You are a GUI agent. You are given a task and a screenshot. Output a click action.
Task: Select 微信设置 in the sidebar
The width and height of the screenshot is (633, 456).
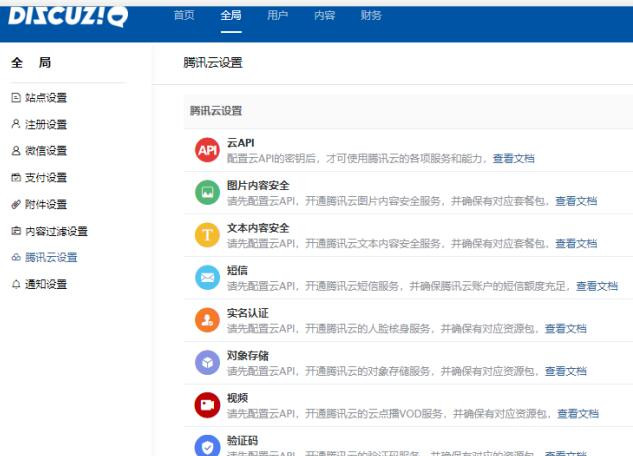coord(45,151)
